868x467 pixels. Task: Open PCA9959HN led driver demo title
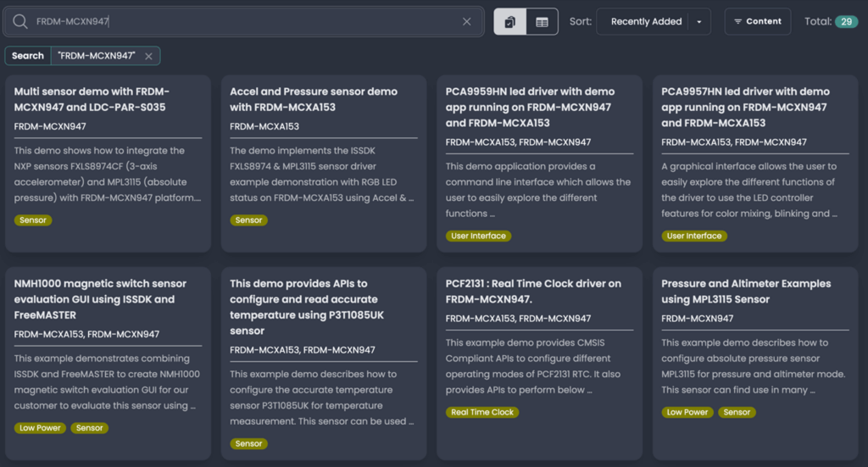tap(530, 107)
